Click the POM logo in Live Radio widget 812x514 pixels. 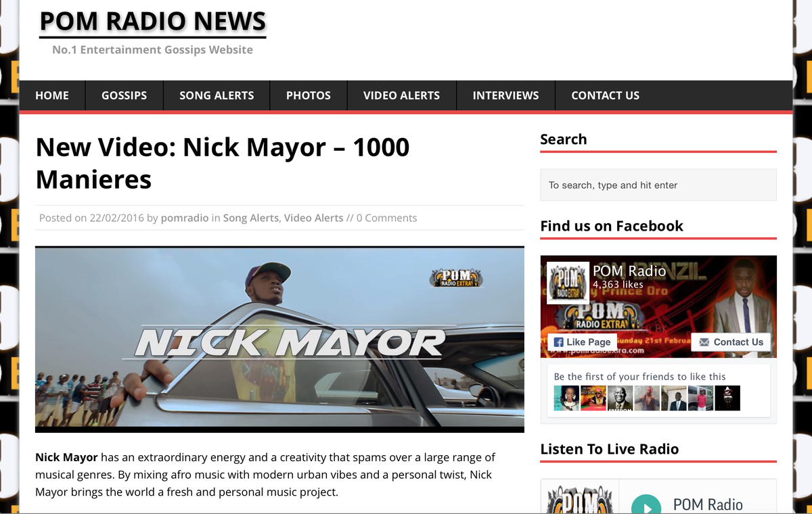(580, 498)
